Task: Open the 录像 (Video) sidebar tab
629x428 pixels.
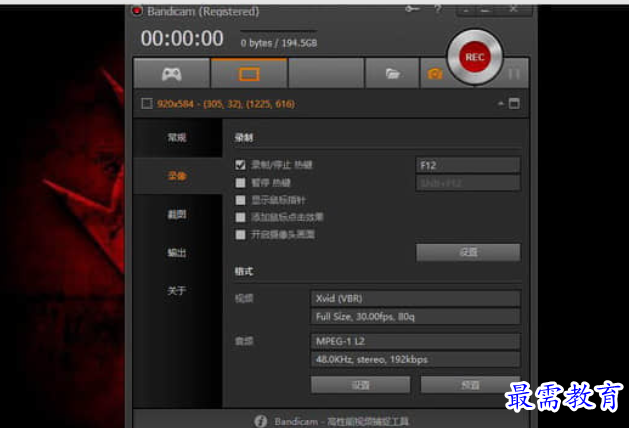Action: pyautogui.click(x=177, y=176)
